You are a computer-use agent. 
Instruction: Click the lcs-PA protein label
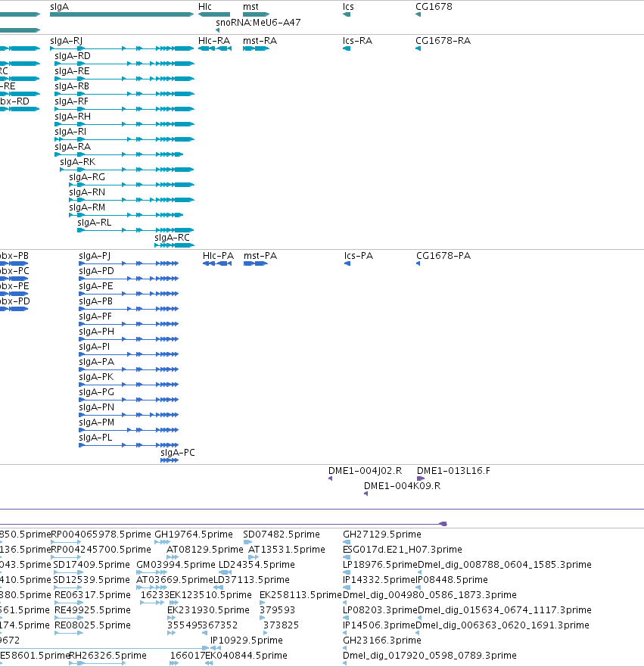tap(359, 256)
